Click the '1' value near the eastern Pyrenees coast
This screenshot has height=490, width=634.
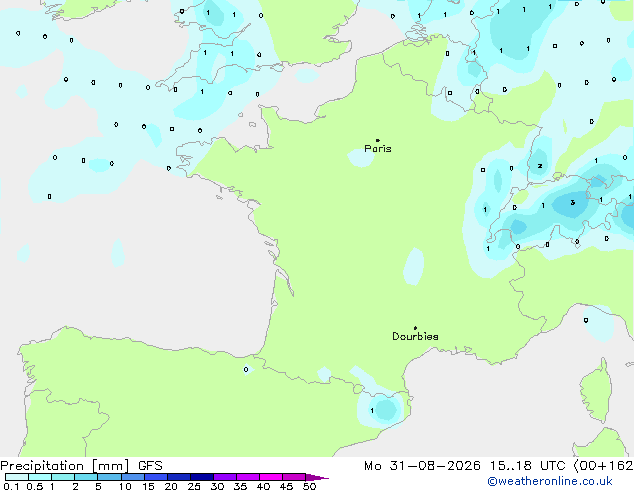tap(372, 410)
